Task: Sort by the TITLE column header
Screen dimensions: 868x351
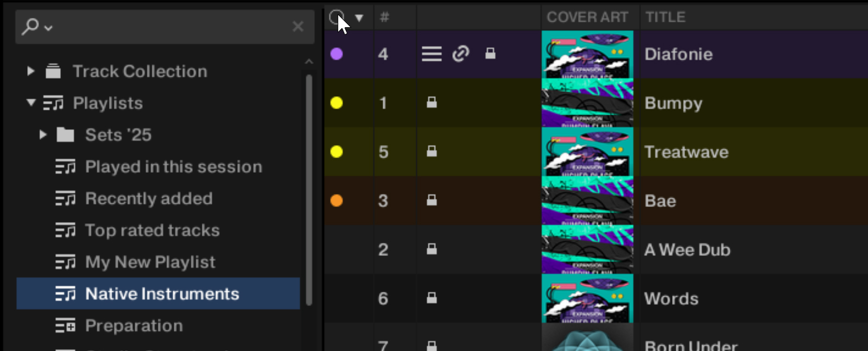Action: point(666,17)
